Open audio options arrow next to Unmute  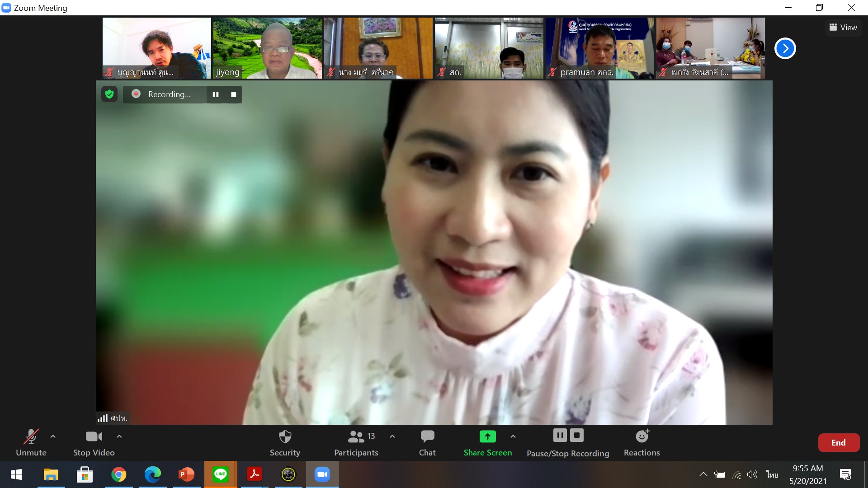click(x=53, y=436)
